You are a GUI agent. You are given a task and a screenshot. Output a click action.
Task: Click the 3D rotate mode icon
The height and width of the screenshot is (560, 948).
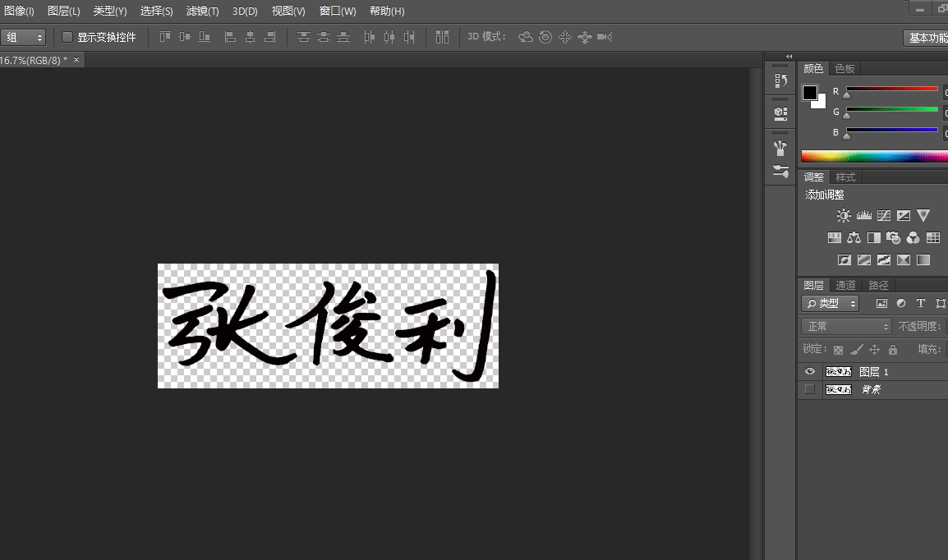point(526,37)
